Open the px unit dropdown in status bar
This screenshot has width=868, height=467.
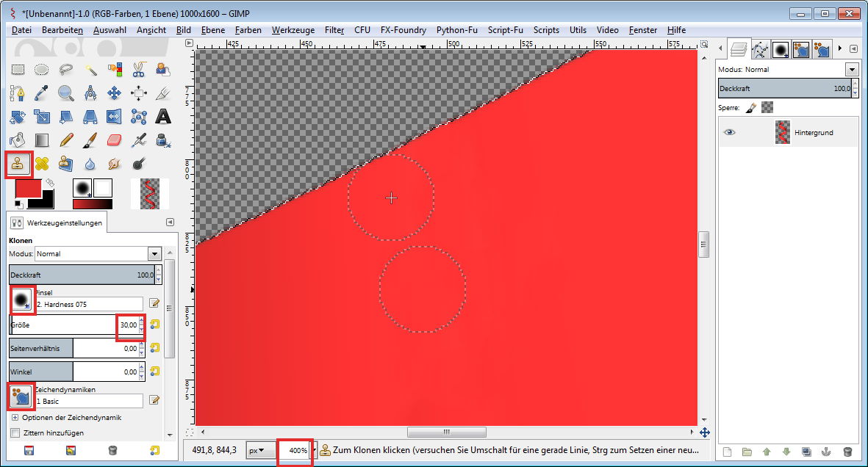pyautogui.click(x=260, y=450)
